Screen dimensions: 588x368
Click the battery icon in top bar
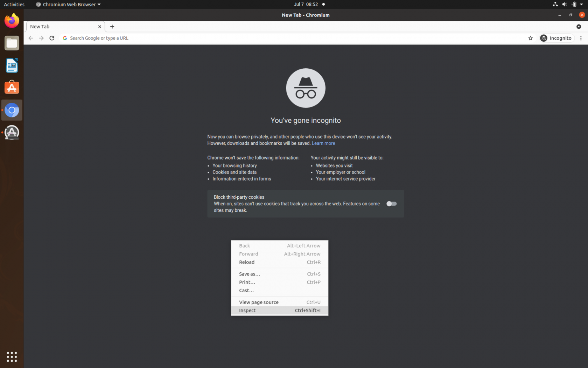click(574, 4)
